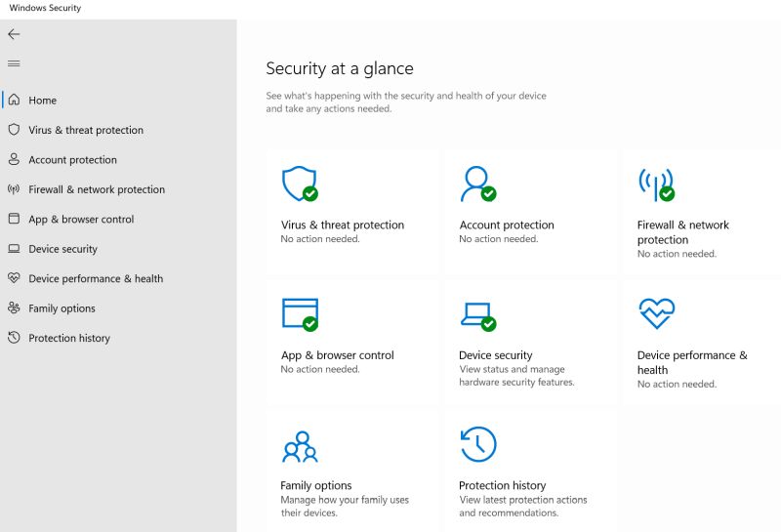The image size is (781, 532).
Task: Click the shield icon in sidebar
Action: (14, 130)
